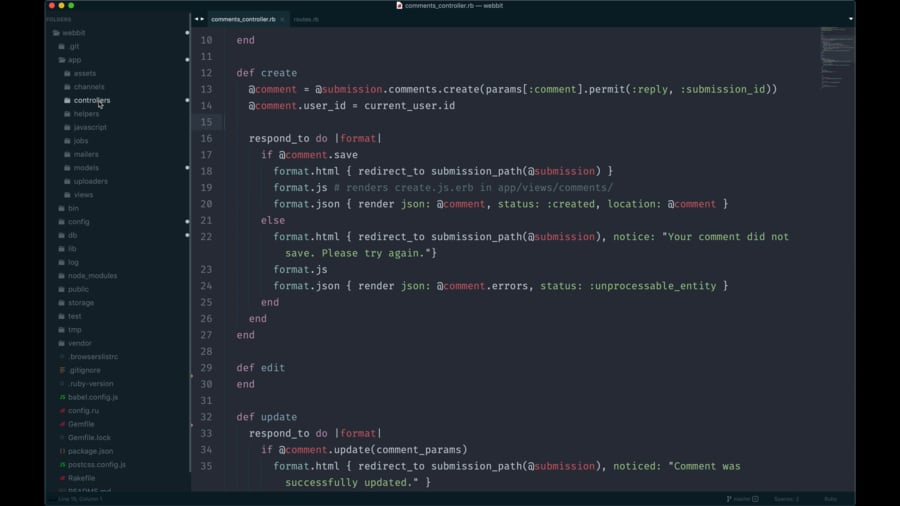The width and height of the screenshot is (900, 506).
Task: Expand the tmp folder
Action: click(x=75, y=330)
